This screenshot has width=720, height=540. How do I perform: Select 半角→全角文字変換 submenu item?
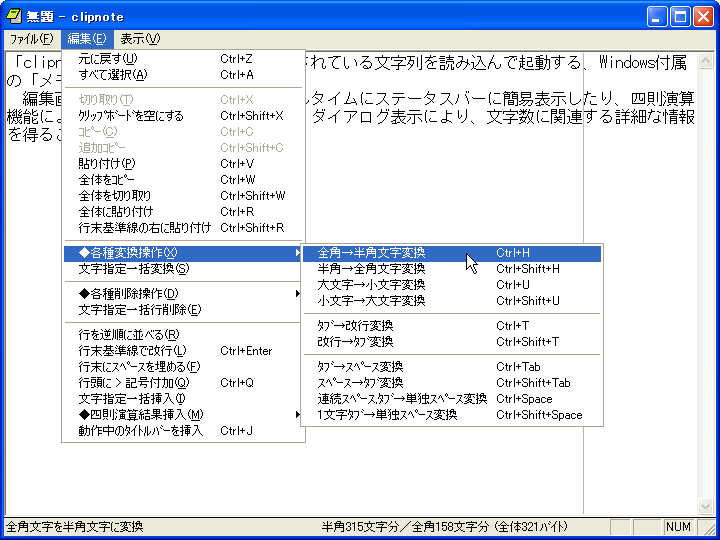[x=452, y=269]
